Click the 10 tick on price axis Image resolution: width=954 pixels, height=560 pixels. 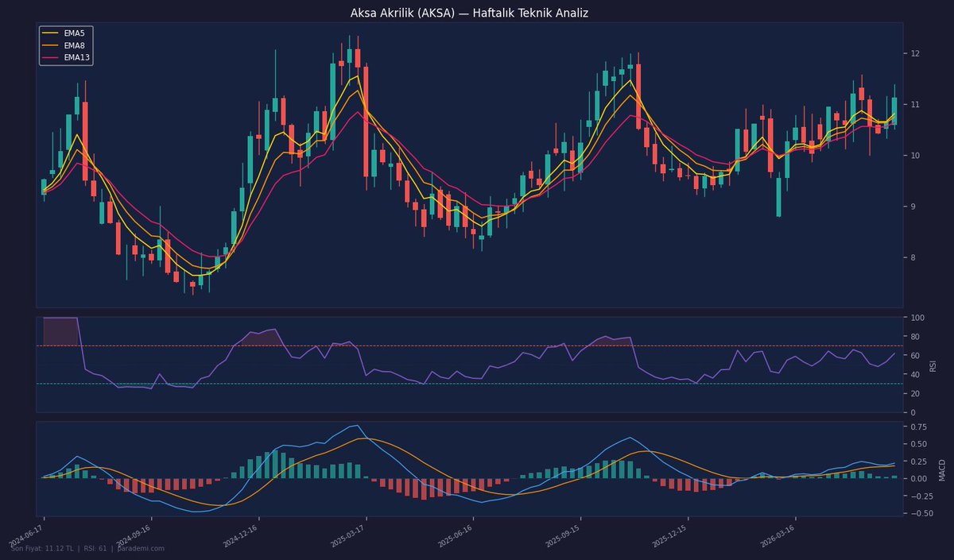click(914, 156)
